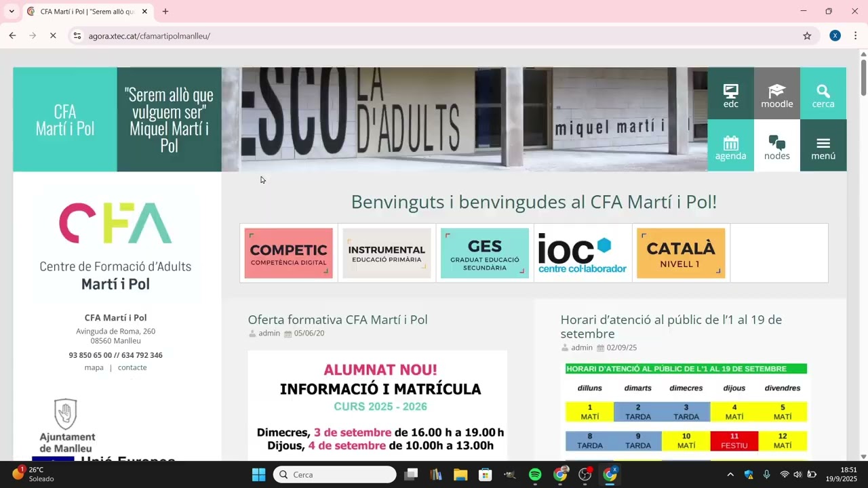Go back to the previous page
The image size is (868, 488).
click(12, 36)
